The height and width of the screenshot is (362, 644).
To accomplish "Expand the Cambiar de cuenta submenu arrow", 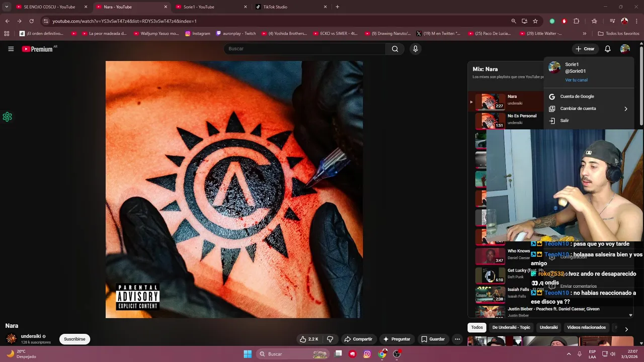I will tap(626, 109).
